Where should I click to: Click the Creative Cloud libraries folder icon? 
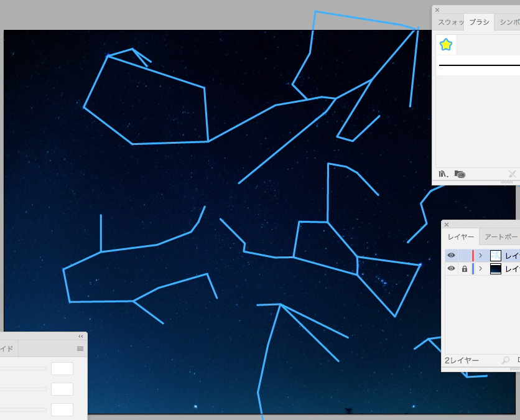pyautogui.click(x=460, y=174)
